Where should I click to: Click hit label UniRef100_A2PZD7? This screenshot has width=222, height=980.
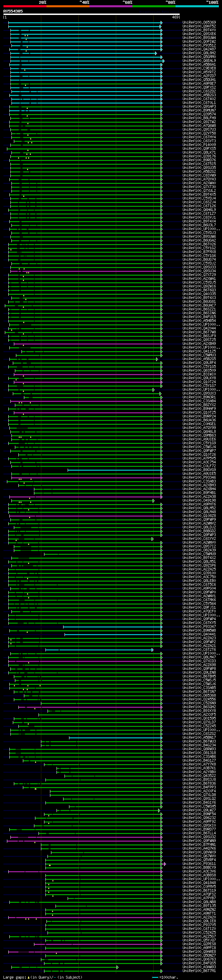[x=199, y=76]
